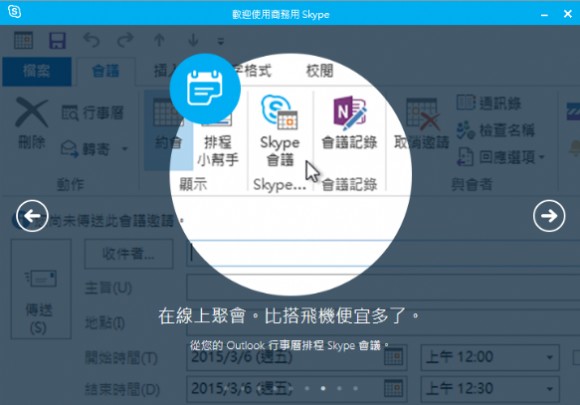Advance to the next welcome slide arrow
This screenshot has width=580, height=405.
(x=549, y=216)
